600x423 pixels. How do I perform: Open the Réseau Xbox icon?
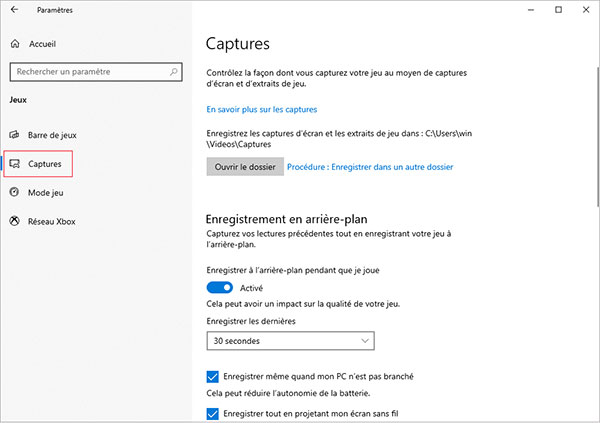(15, 221)
